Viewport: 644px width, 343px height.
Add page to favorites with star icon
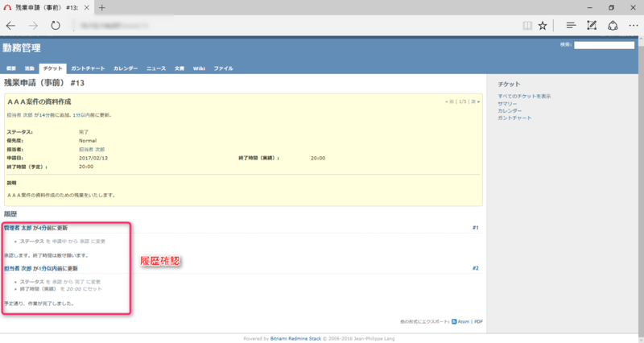543,26
